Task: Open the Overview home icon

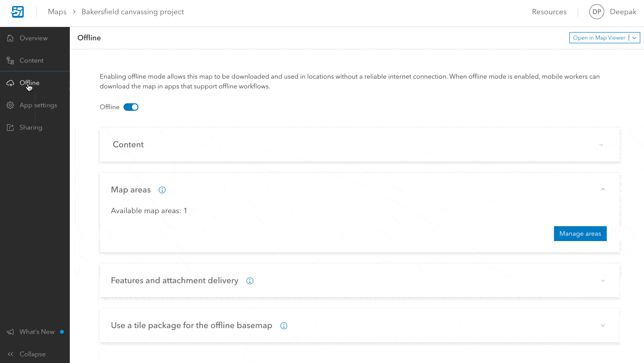Action: pyautogui.click(x=10, y=38)
